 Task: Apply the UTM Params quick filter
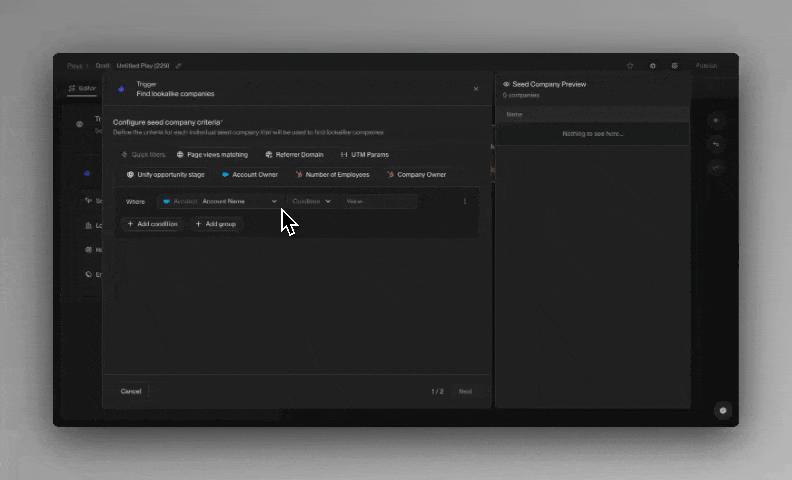point(365,155)
